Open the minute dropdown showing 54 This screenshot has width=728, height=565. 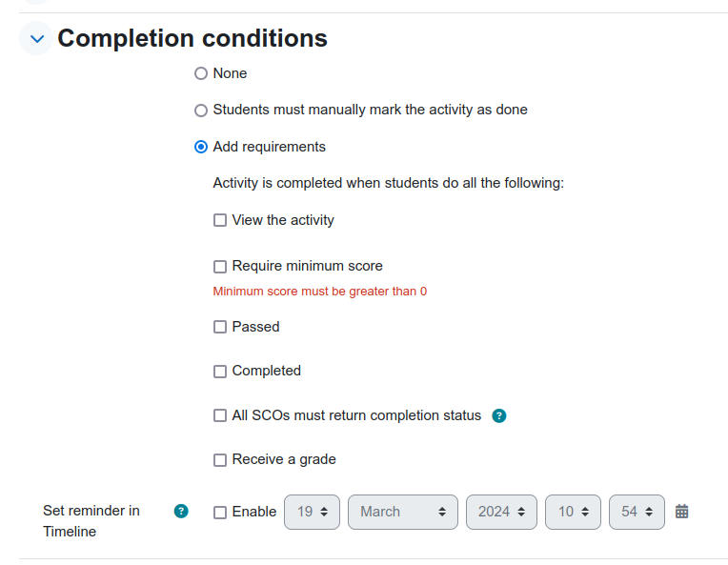(x=637, y=512)
